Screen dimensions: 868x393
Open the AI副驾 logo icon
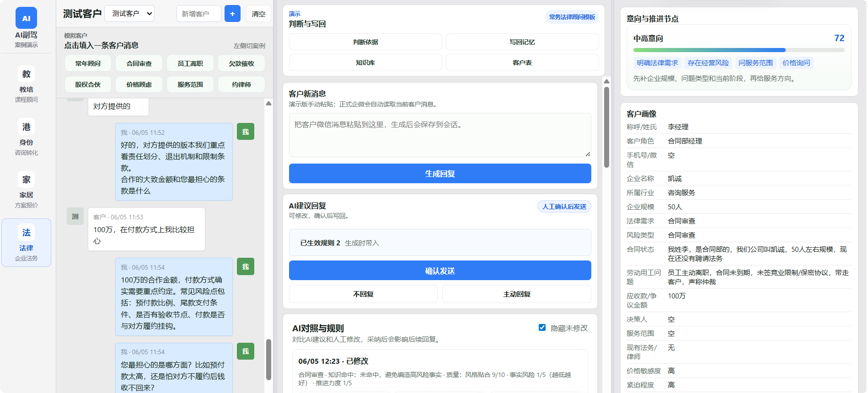26,18
